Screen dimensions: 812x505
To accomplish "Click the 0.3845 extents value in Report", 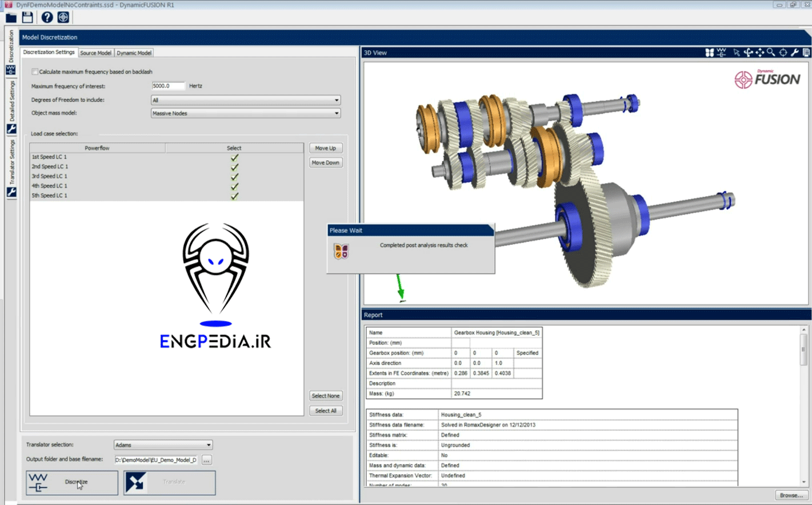I will pos(481,373).
